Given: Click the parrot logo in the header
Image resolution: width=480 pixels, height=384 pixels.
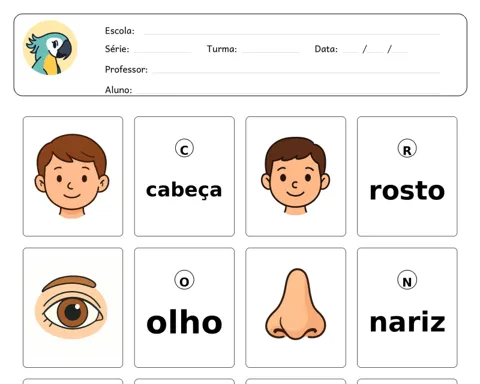Looking at the screenshot, I should coord(50,48).
